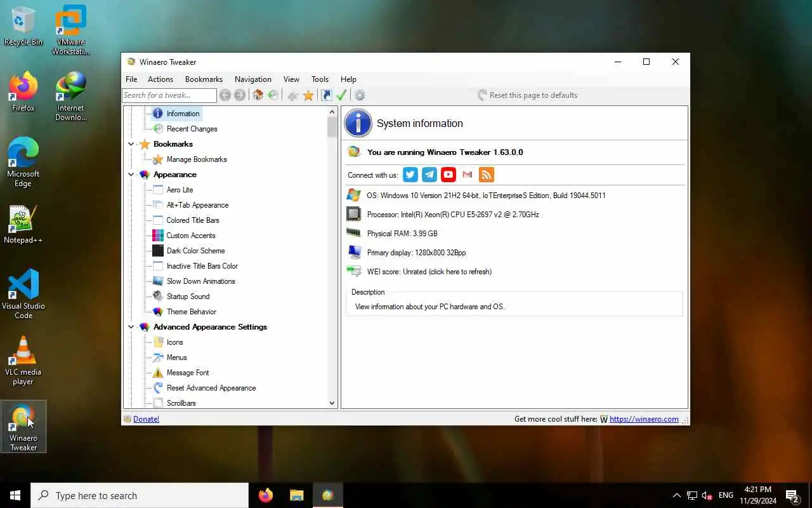This screenshot has height=508, width=812.
Task: Open File Explorer from the taskbar
Action: 296,495
